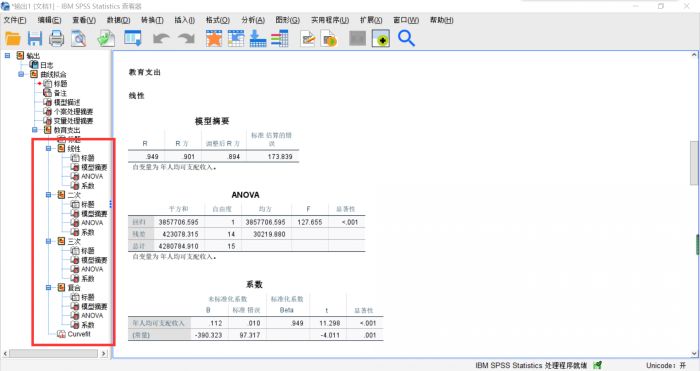Image resolution: width=700 pixels, height=371 pixels.
Task: Open the 分析(A) menu
Action: (x=253, y=20)
